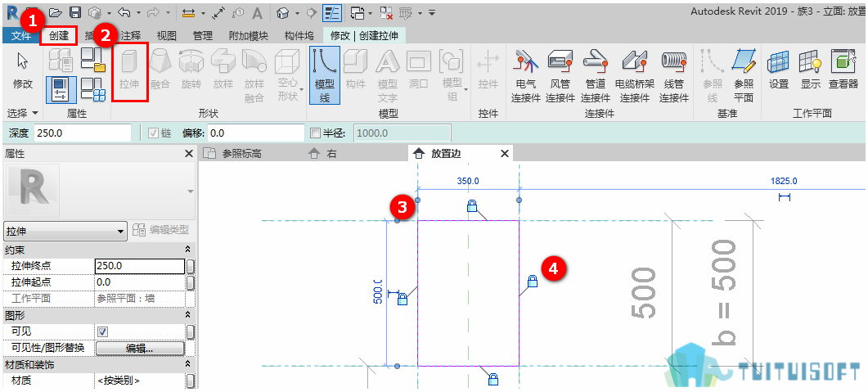Collapse the 约束 properties section
Screen dimensions: 868x392
click(187, 250)
